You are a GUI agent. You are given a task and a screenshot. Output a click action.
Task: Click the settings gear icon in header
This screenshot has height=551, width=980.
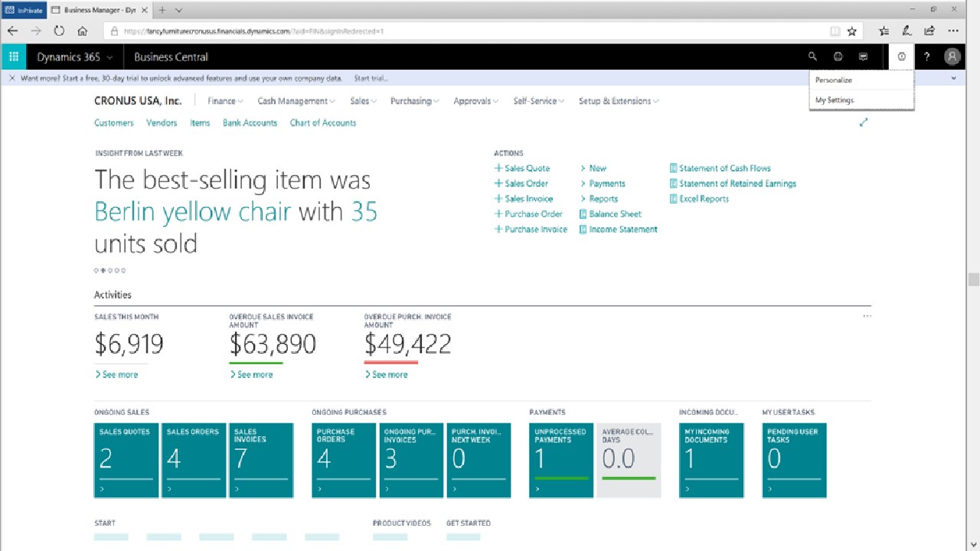click(x=901, y=57)
